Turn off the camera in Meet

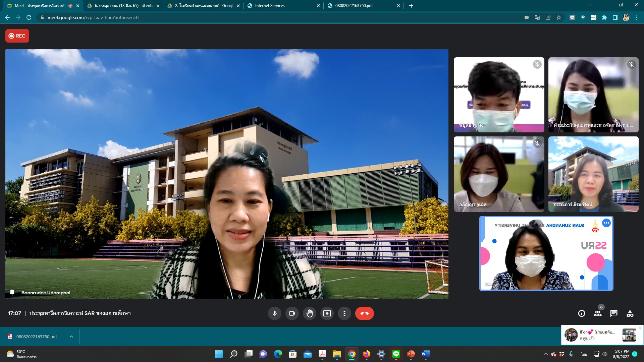point(292,313)
